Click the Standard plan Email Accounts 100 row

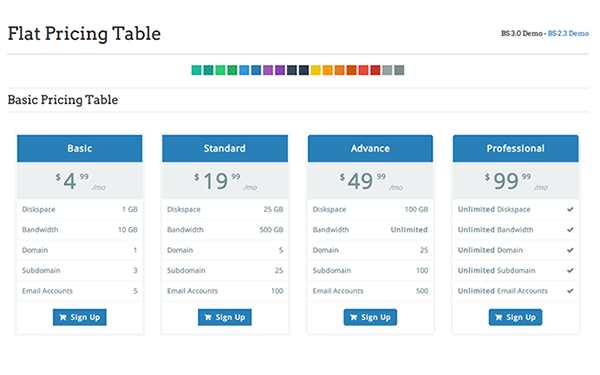pyautogui.click(x=225, y=291)
